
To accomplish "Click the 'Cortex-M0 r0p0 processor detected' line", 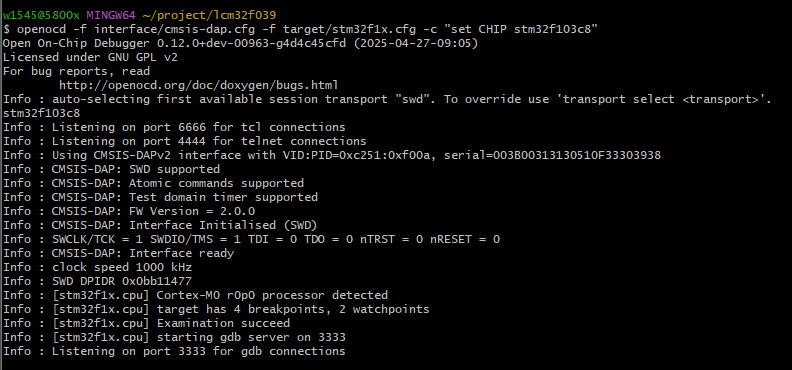I will [x=195, y=295].
